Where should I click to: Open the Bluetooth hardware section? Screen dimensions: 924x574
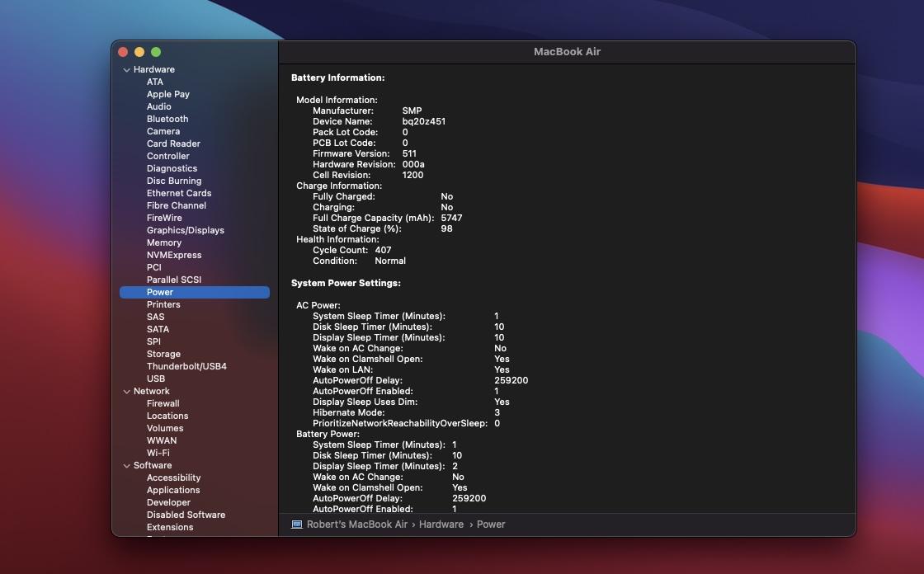click(167, 119)
